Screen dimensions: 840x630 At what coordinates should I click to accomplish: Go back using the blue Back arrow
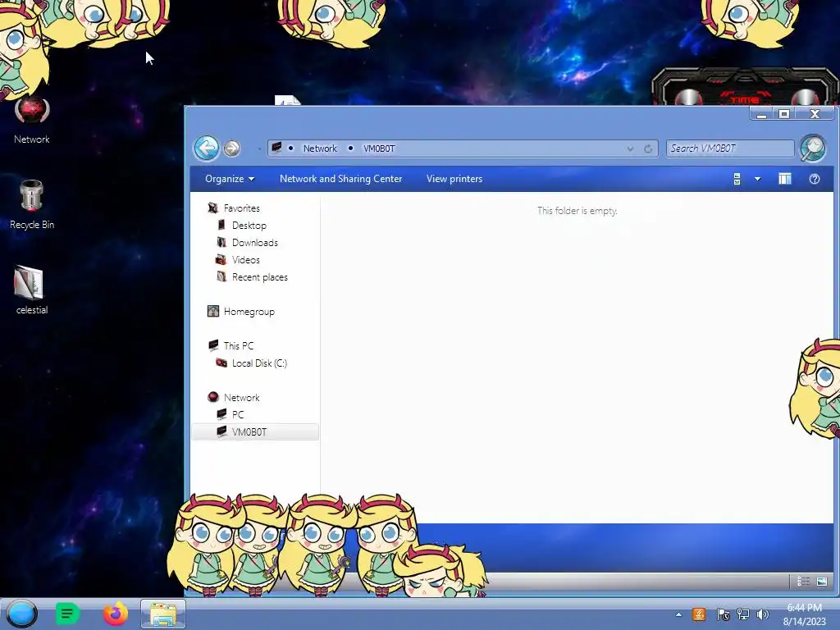click(x=206, y=148)
